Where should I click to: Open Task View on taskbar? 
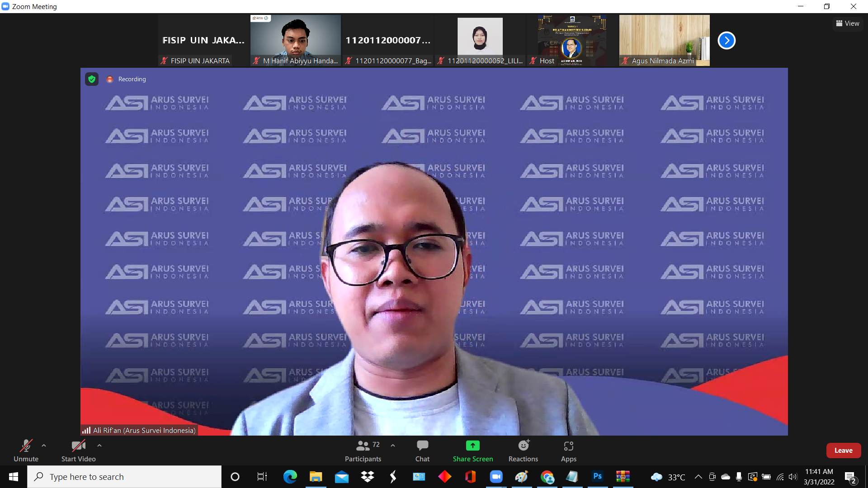[262, 477]
